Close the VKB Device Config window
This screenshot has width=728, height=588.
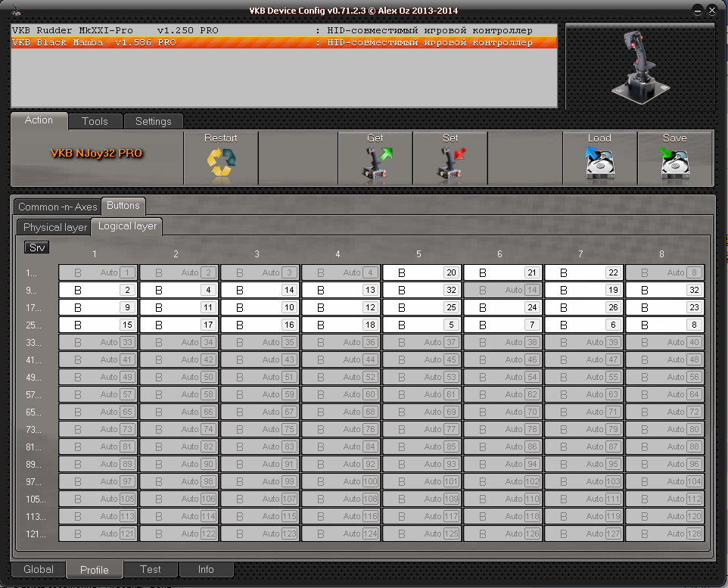[x=712, y=11]
